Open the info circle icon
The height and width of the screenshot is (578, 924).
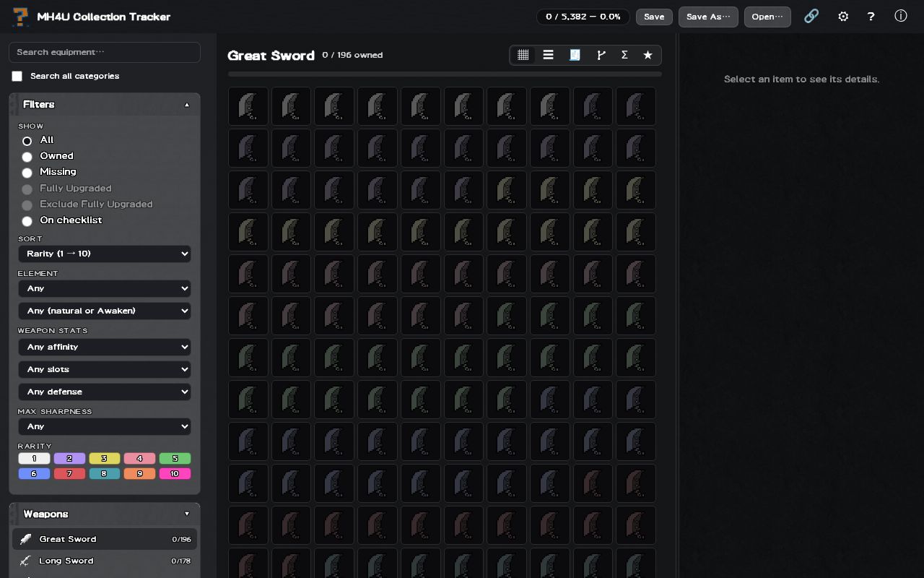901,16
